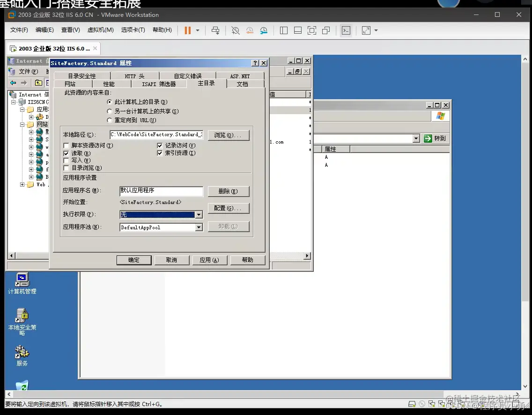Pause the virtual machine with the orange button
The image size is (532, 415).
[x=188, y=30]
